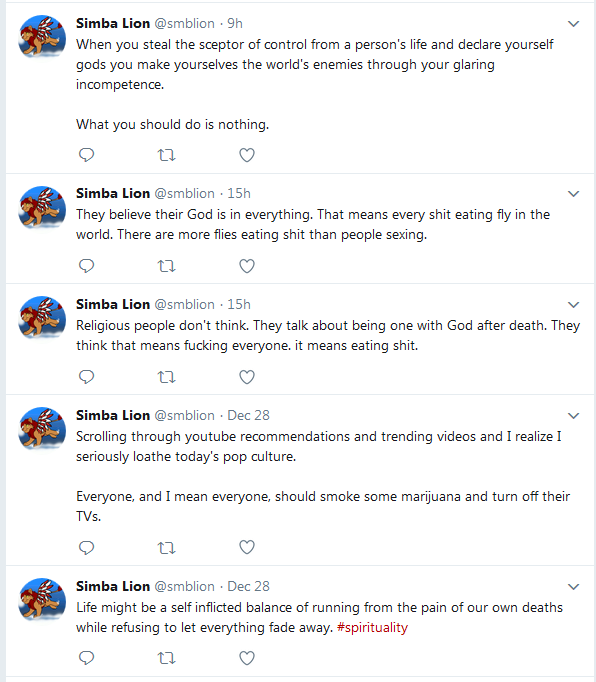This screenshot has height=682, width=596.
Task: Reply to the youtube recommendations tweet
Action: coord(86,547)
